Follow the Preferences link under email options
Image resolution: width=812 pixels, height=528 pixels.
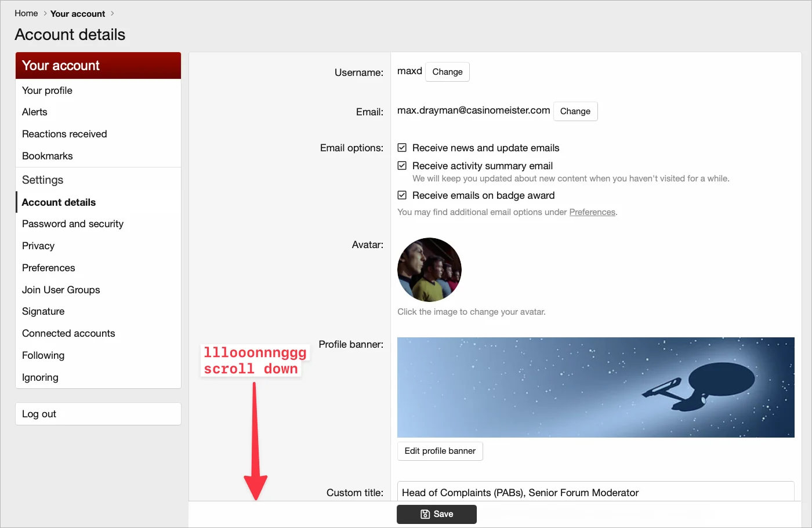(592, 212)
